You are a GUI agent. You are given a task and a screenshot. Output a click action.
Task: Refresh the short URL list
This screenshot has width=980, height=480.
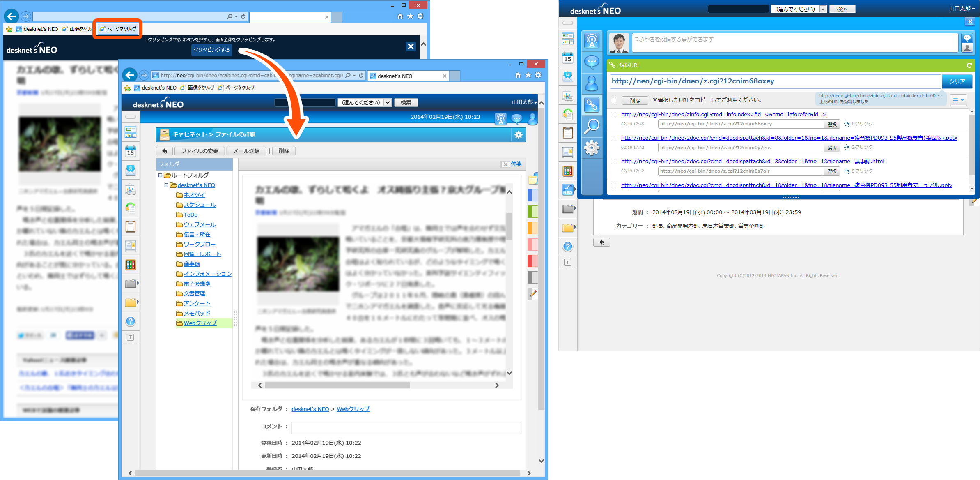coord(969,65)
